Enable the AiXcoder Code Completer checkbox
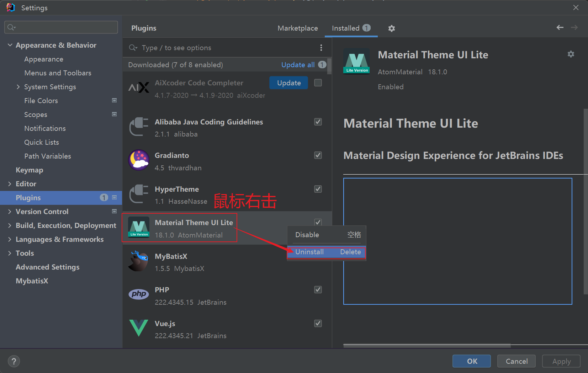The image size is (588, 373). point(318,83)
